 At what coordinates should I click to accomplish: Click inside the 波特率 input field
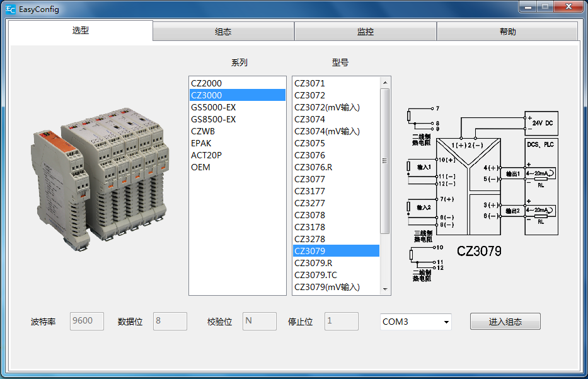pyautogui.click(x=86, y=321)
